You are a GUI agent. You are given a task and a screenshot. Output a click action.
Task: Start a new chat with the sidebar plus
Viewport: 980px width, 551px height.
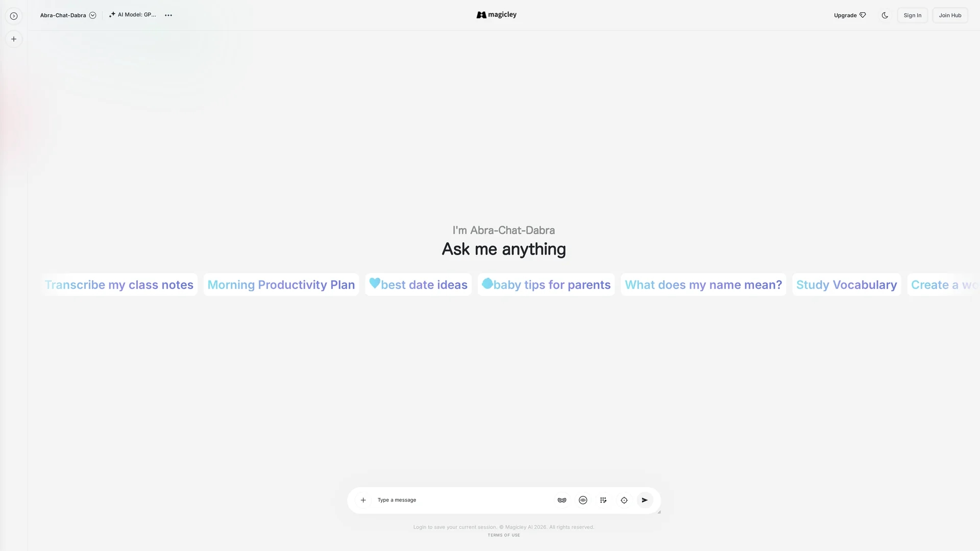tap(14, 39)
